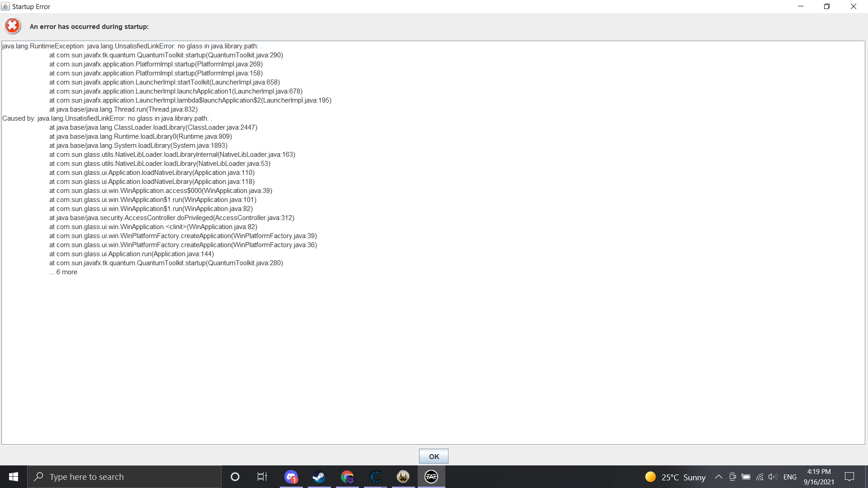Open the screen capture tray icon

[732, 477]
